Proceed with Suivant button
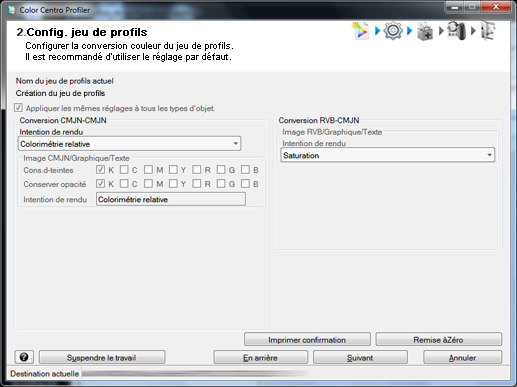Image resolution: width=517 pixels, height=387 pixels. (360, 357)
